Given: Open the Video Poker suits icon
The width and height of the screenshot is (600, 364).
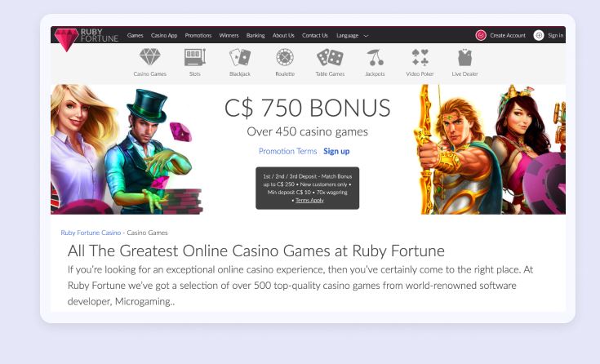Looking at the screenshot, I should 420,57.
